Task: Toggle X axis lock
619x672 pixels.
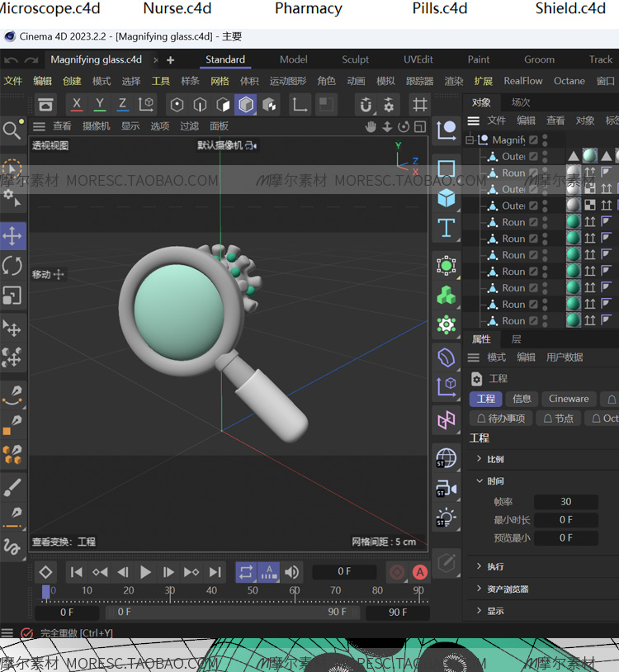Action: coord(77,104)
